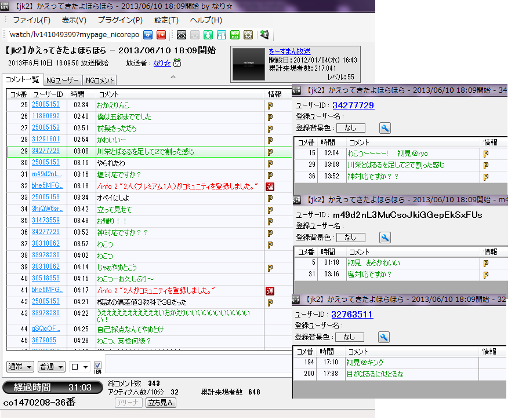The width and height of the screenshot is (515, 420).
Task: Open the をーずまん放送 community link
Action: 289,52
